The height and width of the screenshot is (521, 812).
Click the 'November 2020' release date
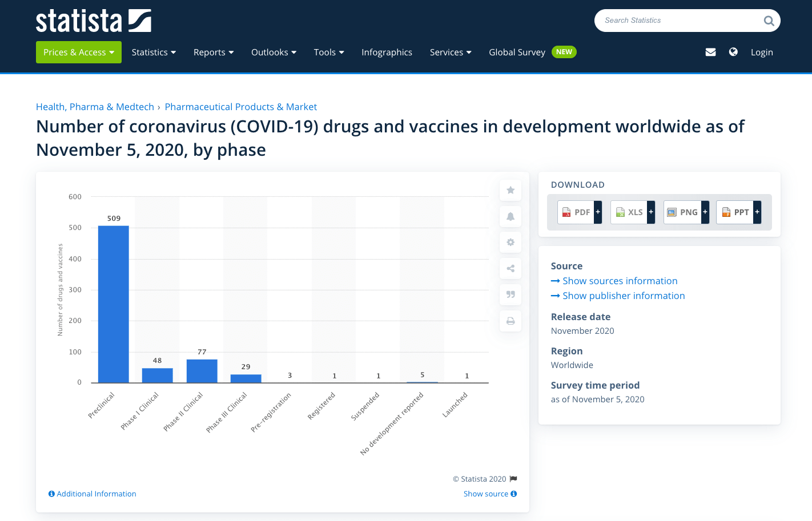point(582,331)
